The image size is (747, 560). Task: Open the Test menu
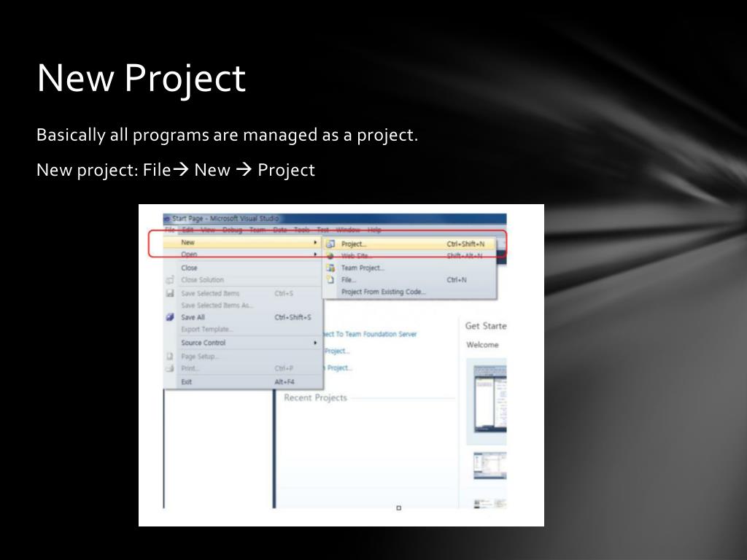coord(323,230)
